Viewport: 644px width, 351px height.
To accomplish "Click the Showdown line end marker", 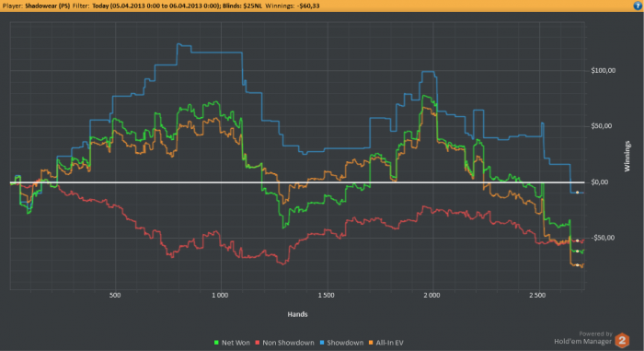I will coord(577,193).
